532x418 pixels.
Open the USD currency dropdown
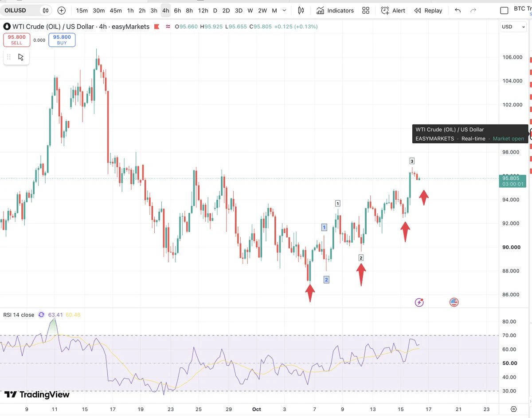[511, 27]
